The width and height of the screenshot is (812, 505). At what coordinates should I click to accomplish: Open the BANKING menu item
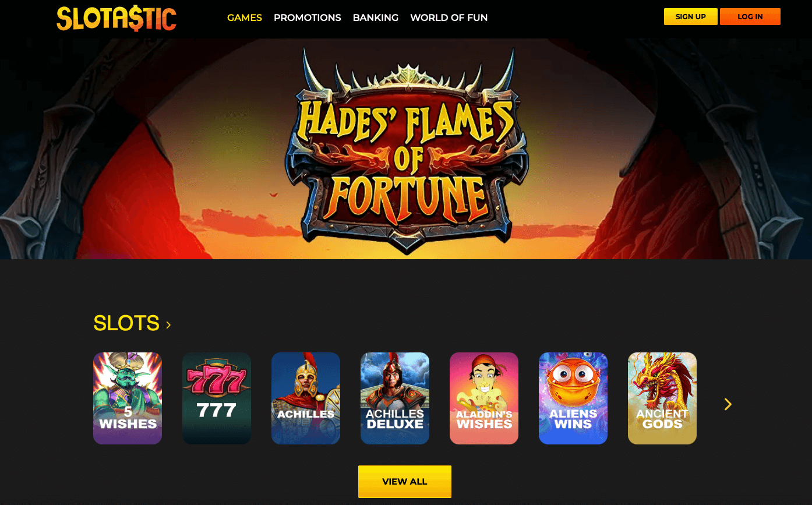(x=376, y=17)
